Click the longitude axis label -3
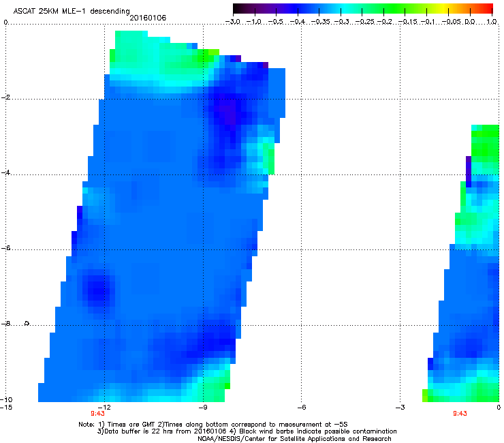 (x=400, y=408)
